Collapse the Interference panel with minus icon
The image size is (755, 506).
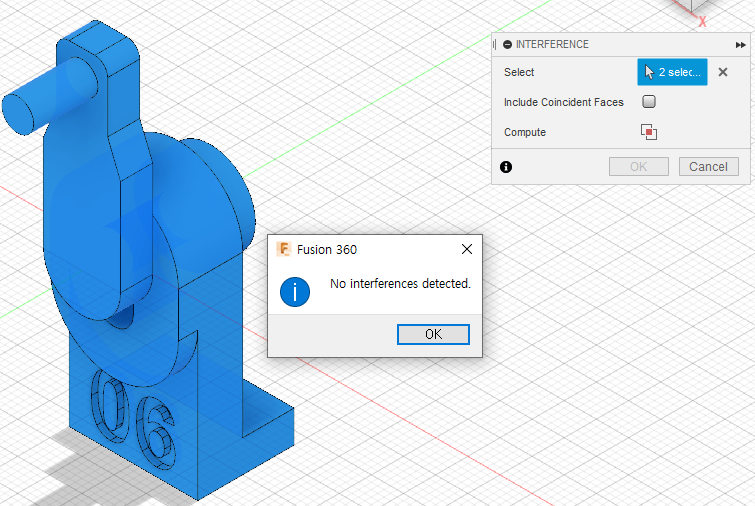(x=507, y=44)
